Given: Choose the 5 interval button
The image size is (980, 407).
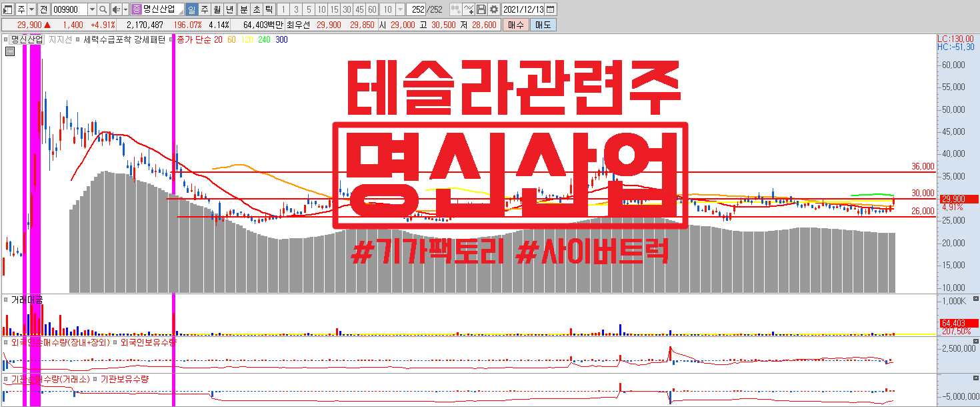Looking at the screenshot, I should pos(309,9).
